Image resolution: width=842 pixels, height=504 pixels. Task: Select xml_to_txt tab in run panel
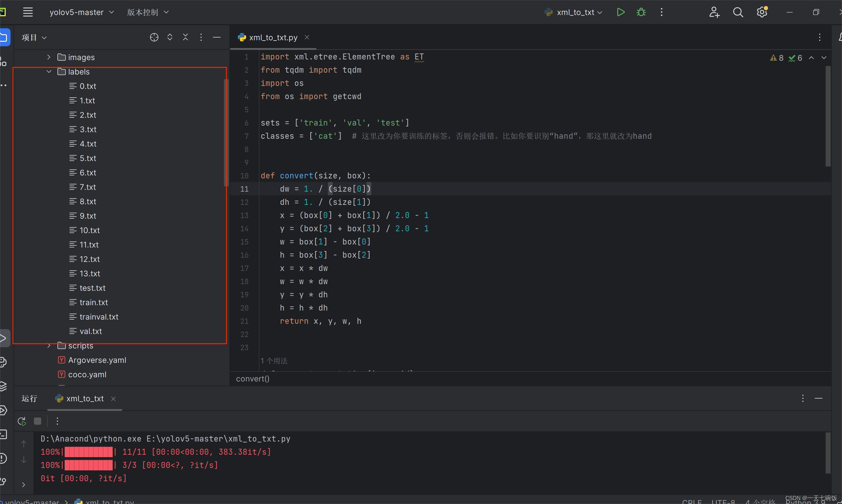click(84, 399)
